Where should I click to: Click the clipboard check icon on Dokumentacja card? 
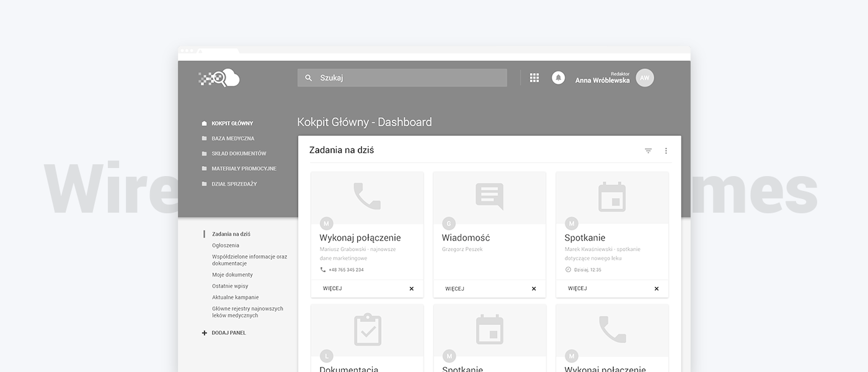click(x=367, y=330)
